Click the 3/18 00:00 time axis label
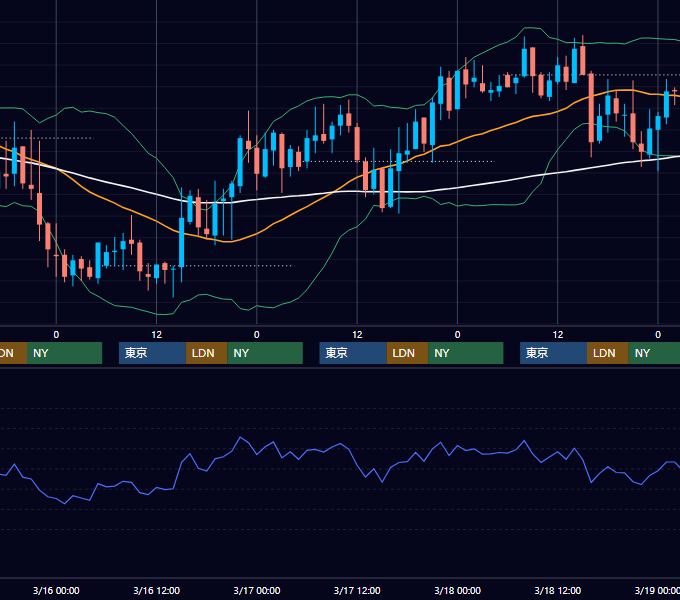The image size is (680, 600). point(458,590)
